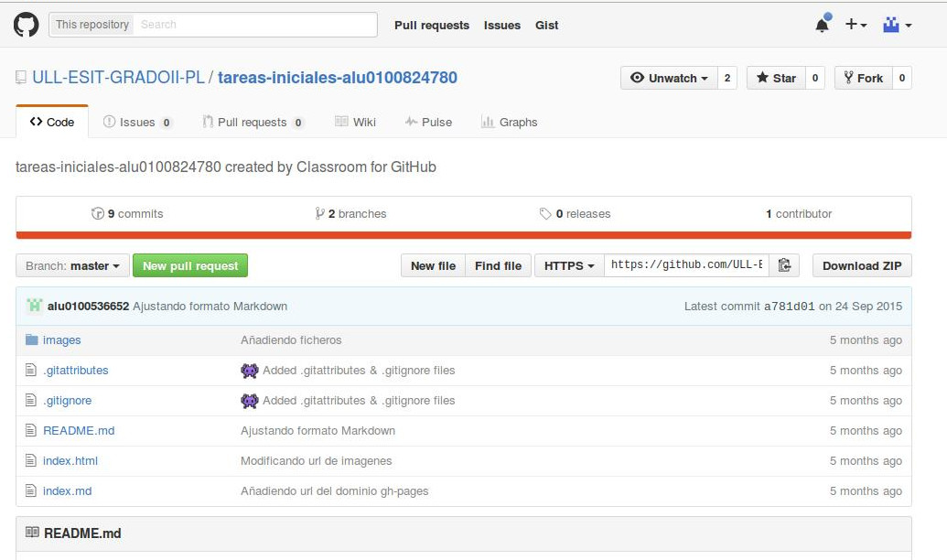Screen dimensions: 947x560
Task: Select the clone URL text field
Action: click(687, 265)
